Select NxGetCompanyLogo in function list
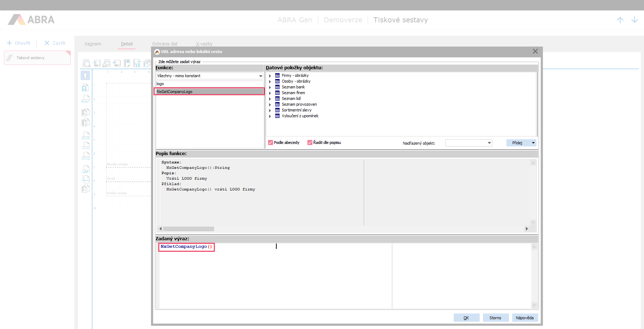This screenshot has height=329, width=644. click(x=210, y=92)
